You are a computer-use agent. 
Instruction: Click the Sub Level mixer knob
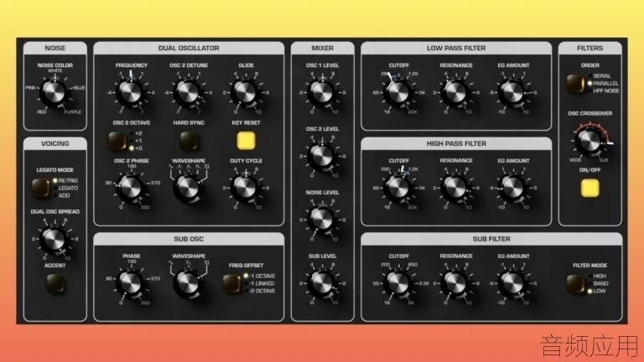[322, 282]
